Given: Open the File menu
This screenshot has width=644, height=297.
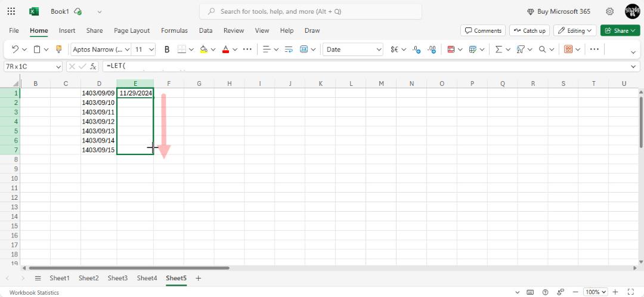Looking at the screenshot, I should tap(14, 30).
